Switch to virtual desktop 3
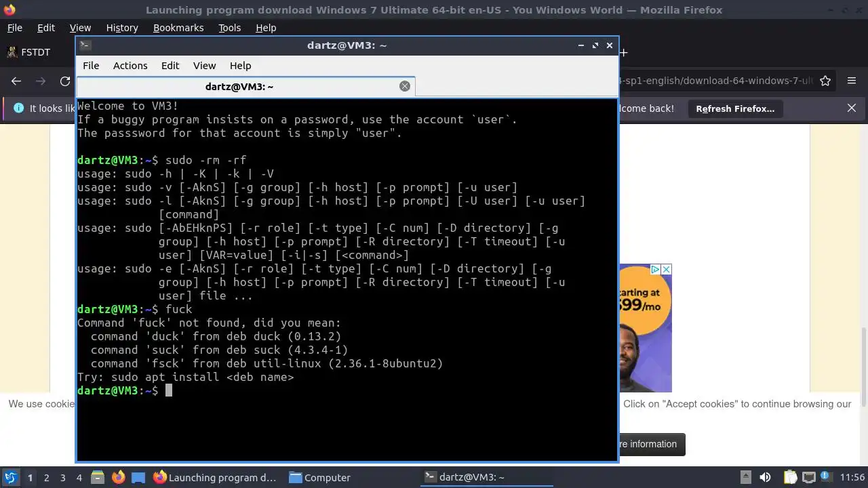 point(62,477)
